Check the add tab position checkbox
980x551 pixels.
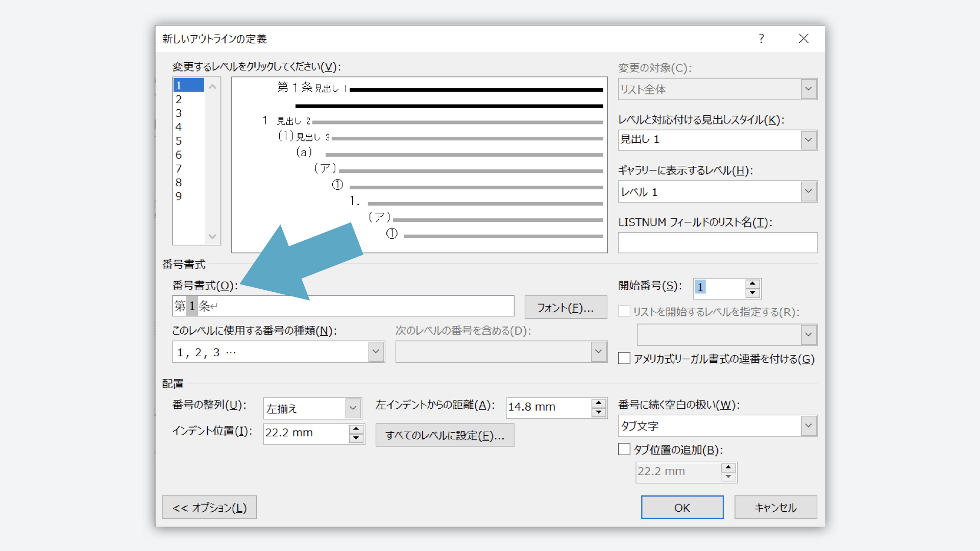[x=624, y=449]
